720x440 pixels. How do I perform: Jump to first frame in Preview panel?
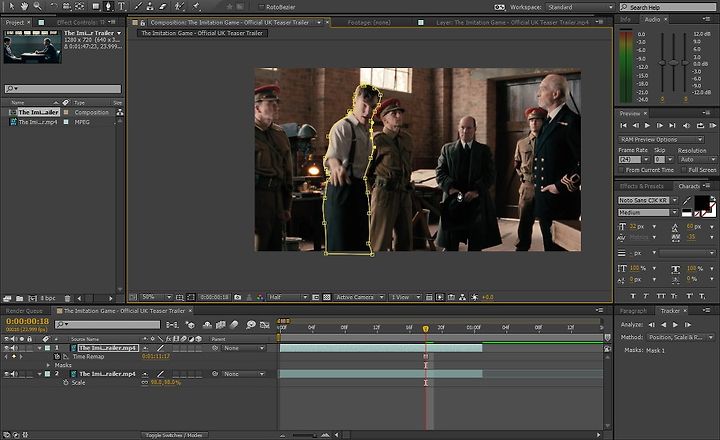[623, 125]
